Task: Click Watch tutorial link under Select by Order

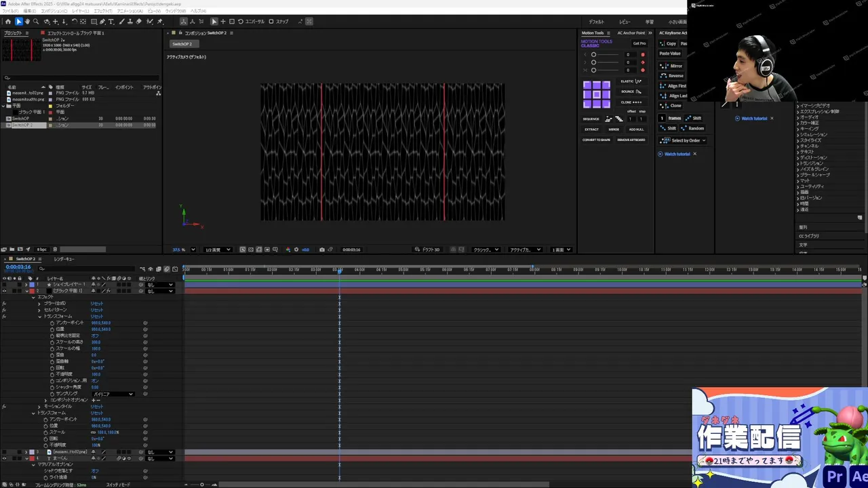Action: click(x=677, y=154)
